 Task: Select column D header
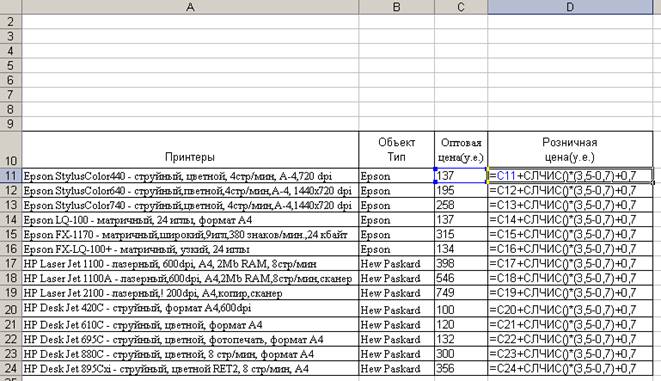click(x=570, y=7)
